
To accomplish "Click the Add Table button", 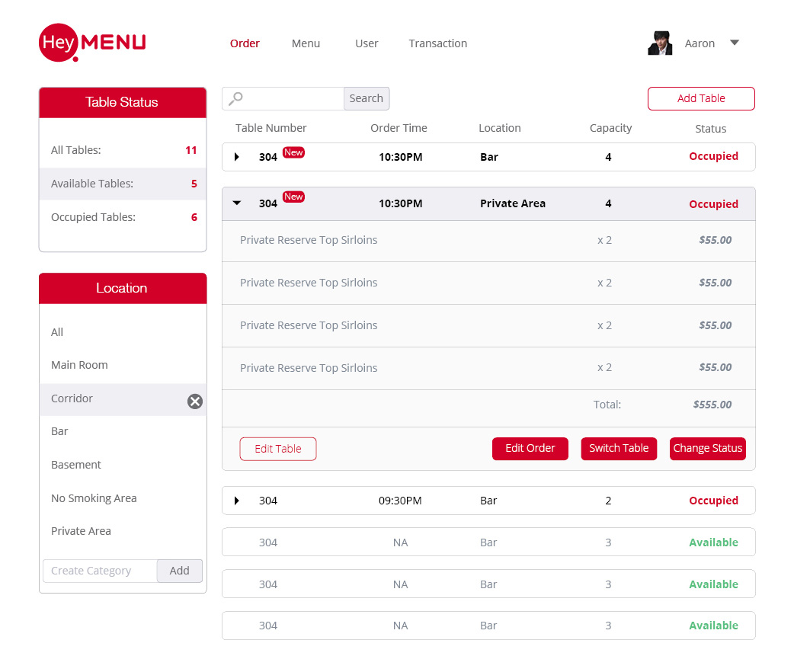I will (x=701, y=98).
